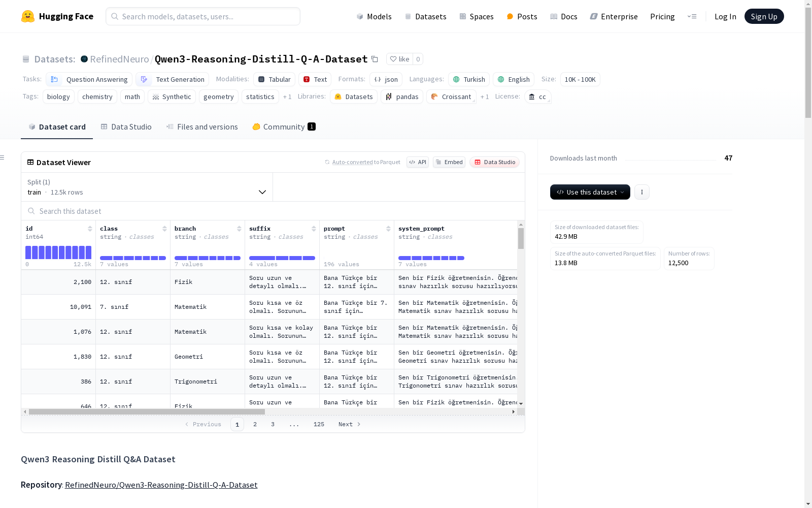Go to the Next page of rows
The image size is (812, 508).
pyautogui.click(x=350, y=424)
